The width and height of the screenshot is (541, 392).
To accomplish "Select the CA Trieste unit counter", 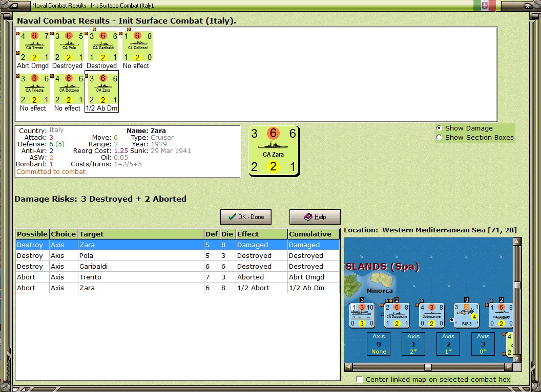I will click(33, 89).
